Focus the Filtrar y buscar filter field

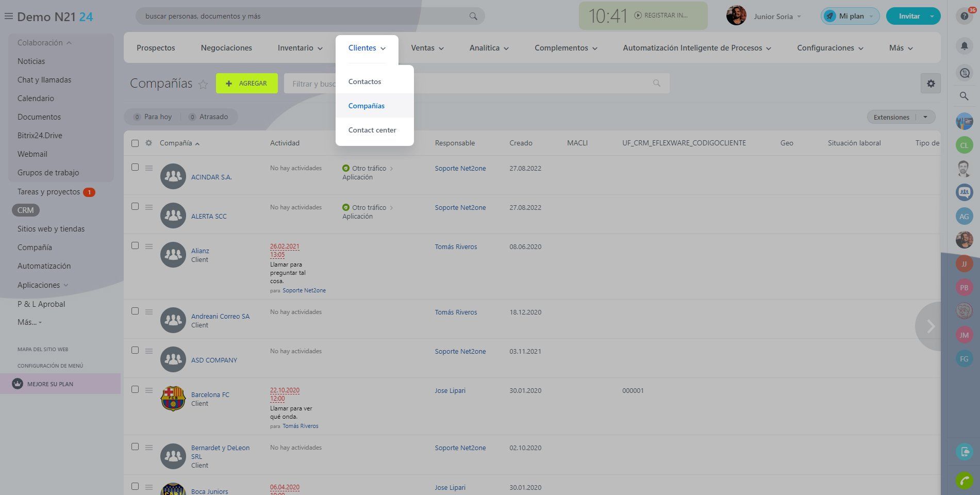click(477, 84)
